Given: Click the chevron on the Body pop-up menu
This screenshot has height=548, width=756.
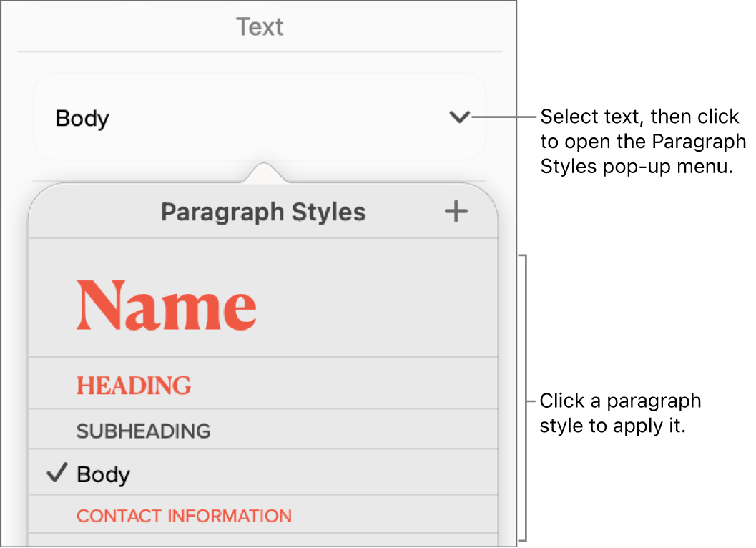Looking at the screenshot, I should (x=460, y=118).
